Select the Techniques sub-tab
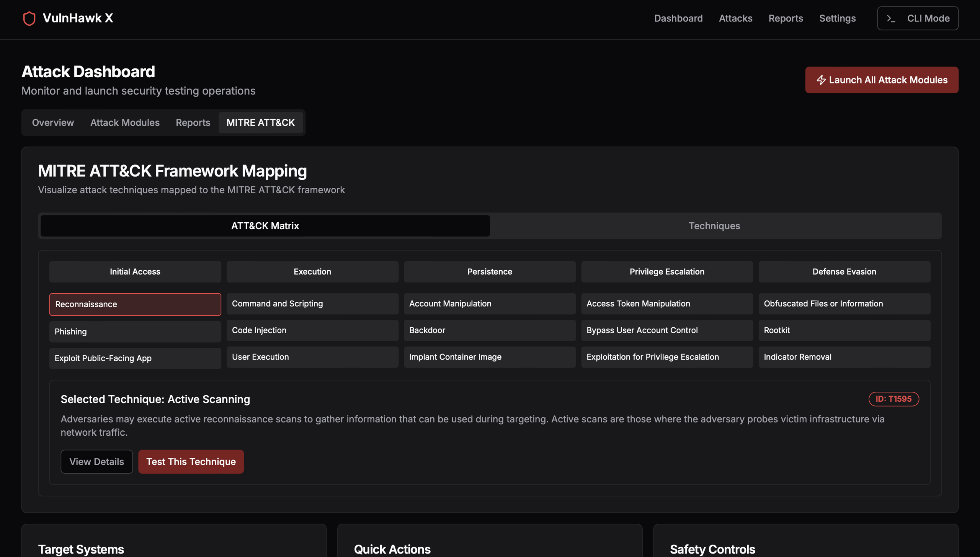The height and width of the screenshot is (557, 980). 714,226
